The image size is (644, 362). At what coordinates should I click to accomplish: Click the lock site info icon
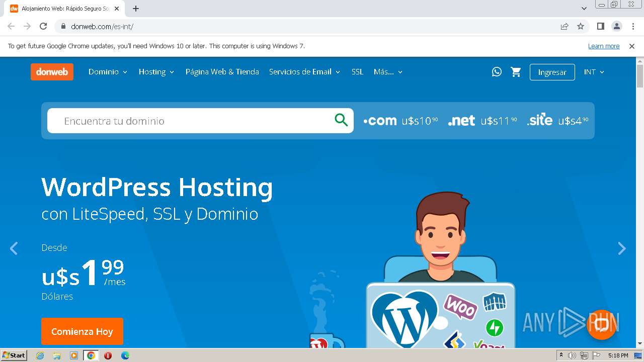pos(63,26)
